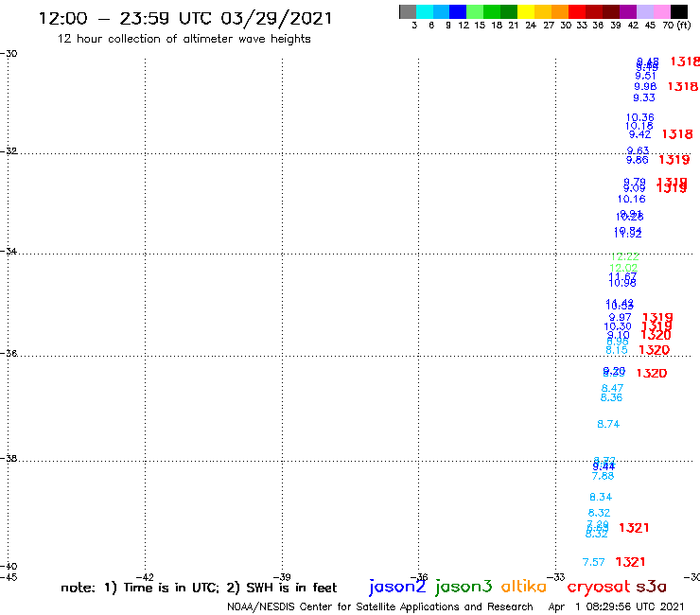Click the green wave height value 12.02
Screen dimensions: 700x615
[623, 268]
